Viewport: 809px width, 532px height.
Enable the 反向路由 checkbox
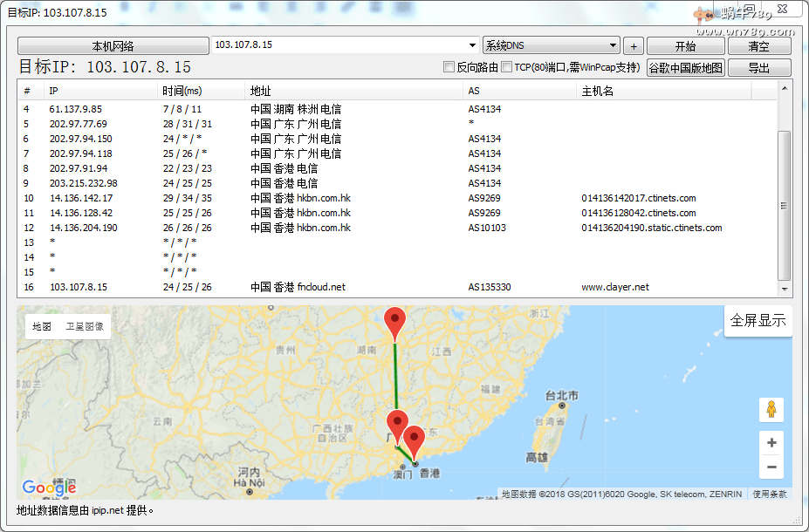(449, 67)
